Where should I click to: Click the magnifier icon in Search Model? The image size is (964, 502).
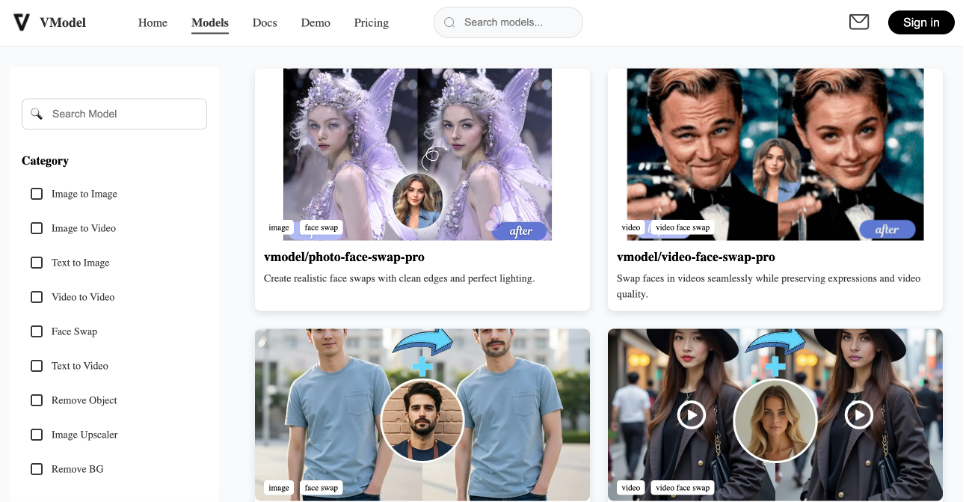(37, 114)
